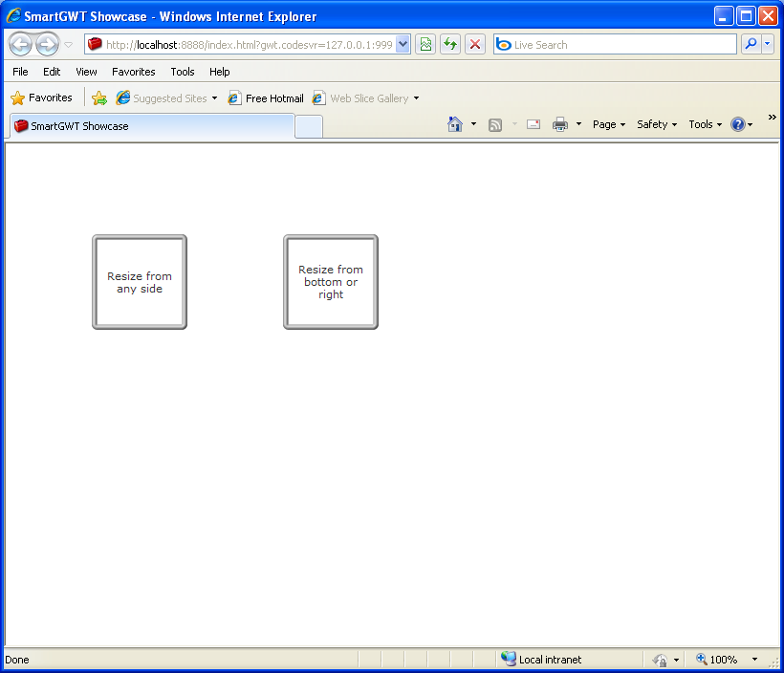Stop loading with the red X icon

click(x=475, y=45)
